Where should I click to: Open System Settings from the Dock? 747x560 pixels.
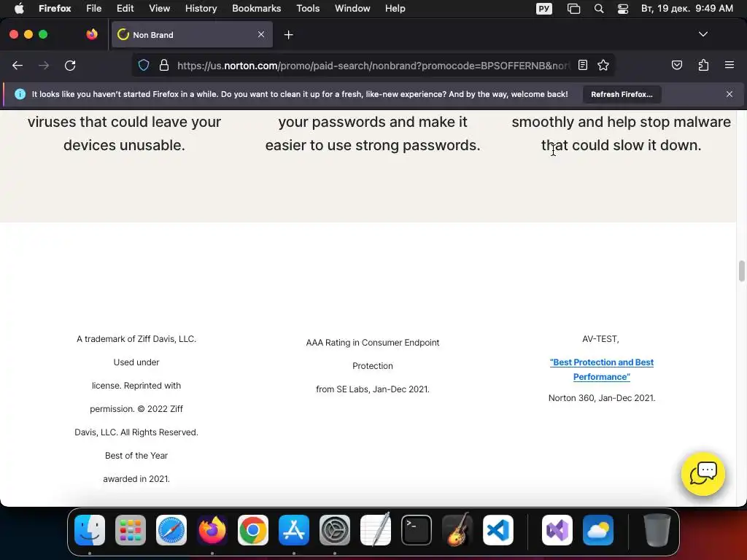(x=335, y=530)
